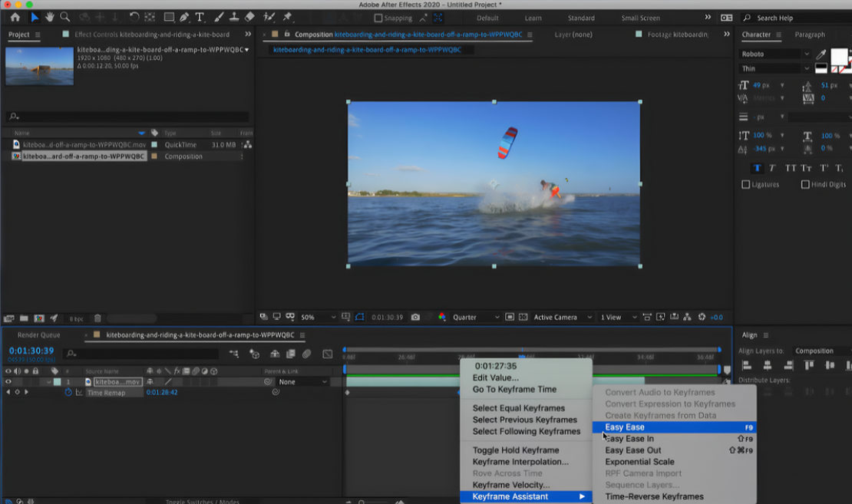Click the white fill color swatch

(x=839, y=56)
